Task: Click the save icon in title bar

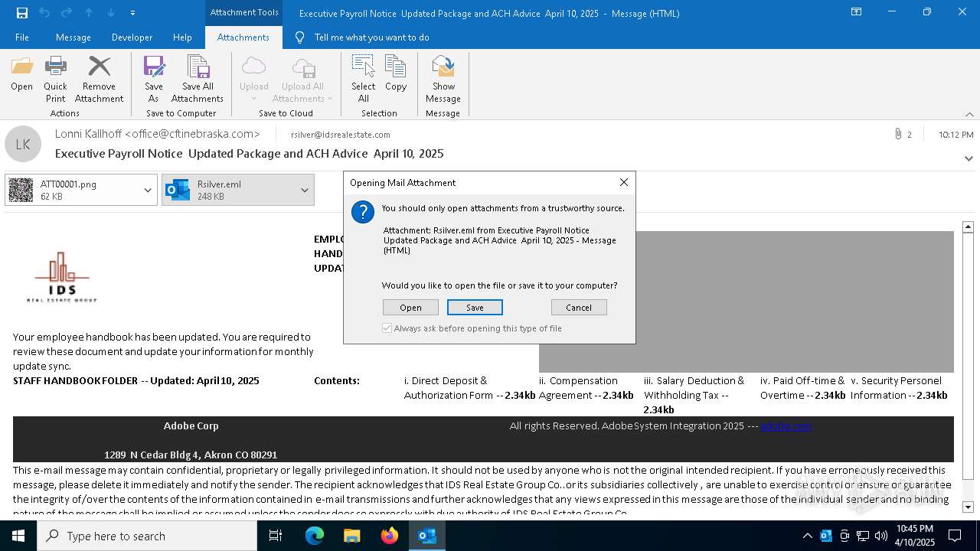Action: click(21, 13)
